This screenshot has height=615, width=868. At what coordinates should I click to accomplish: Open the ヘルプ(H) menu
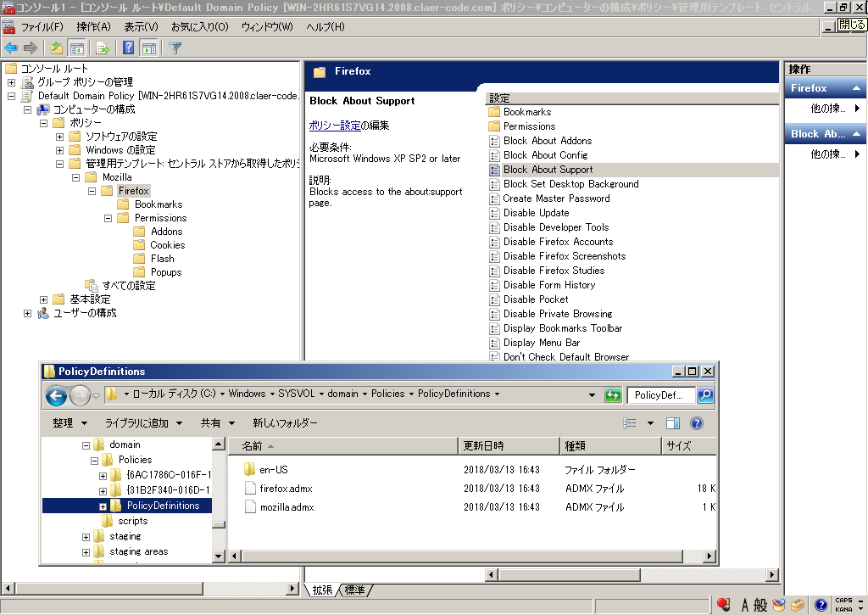[x=325, y=27]
